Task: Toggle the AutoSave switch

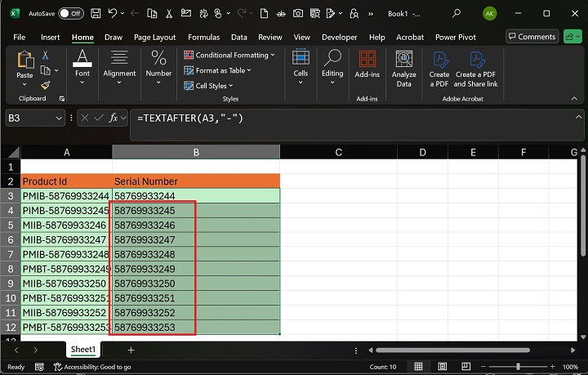Action: pos(71,13)
